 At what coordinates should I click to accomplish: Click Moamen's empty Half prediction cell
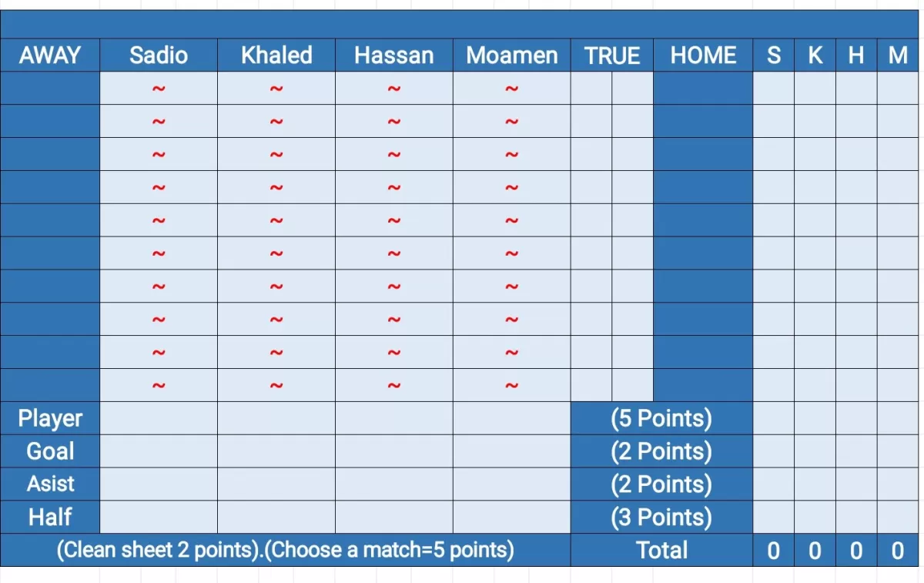click(x=512, y=517)
